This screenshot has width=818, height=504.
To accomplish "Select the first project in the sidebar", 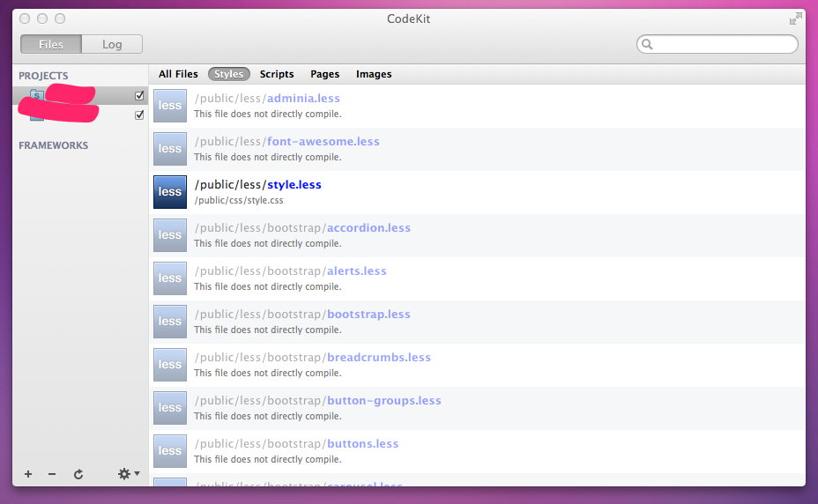I will pyautogui.click(x=80, y=95).
